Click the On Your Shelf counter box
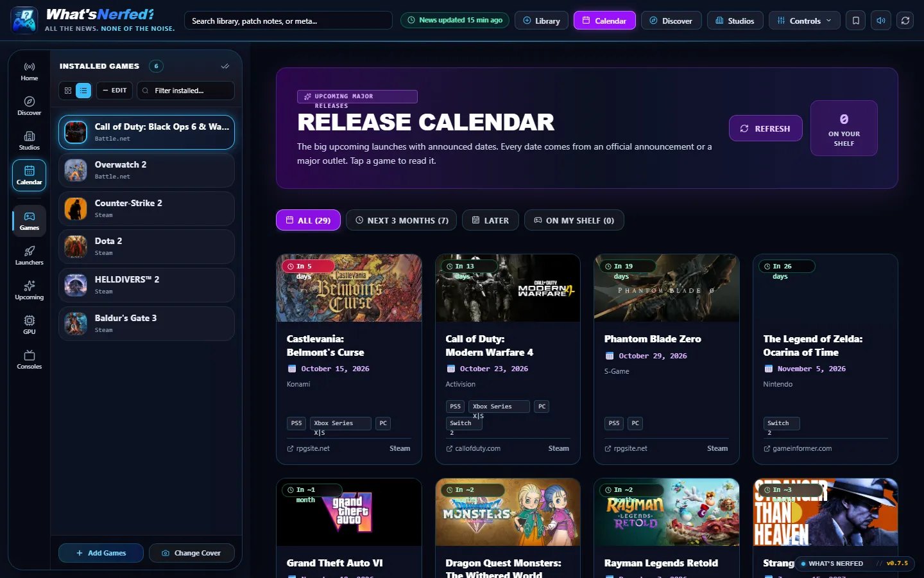The height and width of the screenshot is (578, 924). click(844, 128)
